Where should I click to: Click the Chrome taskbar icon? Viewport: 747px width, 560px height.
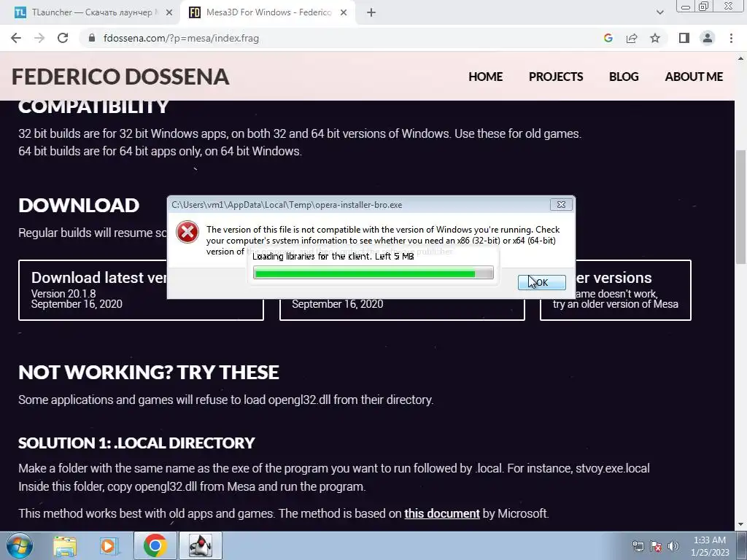tap(155, 545)
